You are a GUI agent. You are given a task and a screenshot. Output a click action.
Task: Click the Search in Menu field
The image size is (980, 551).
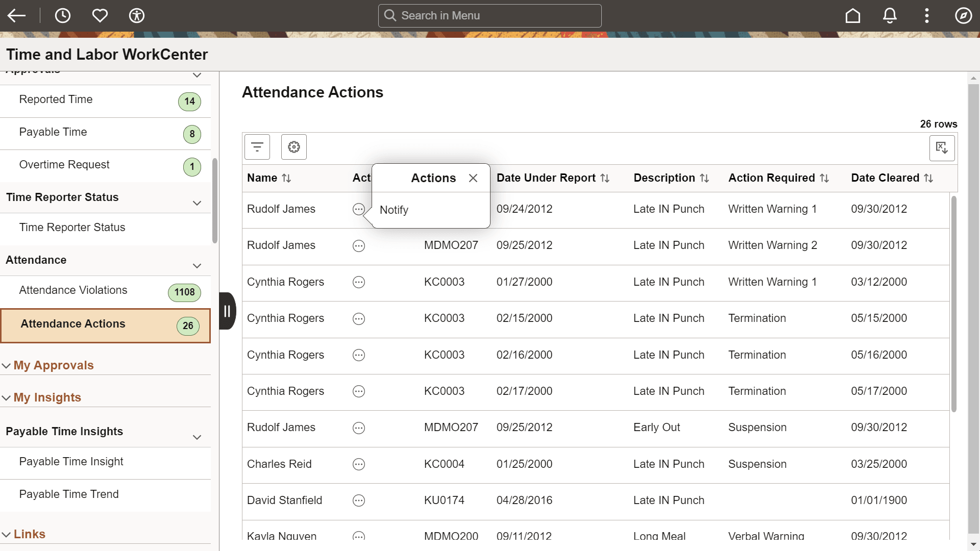(x=489, y=15)
